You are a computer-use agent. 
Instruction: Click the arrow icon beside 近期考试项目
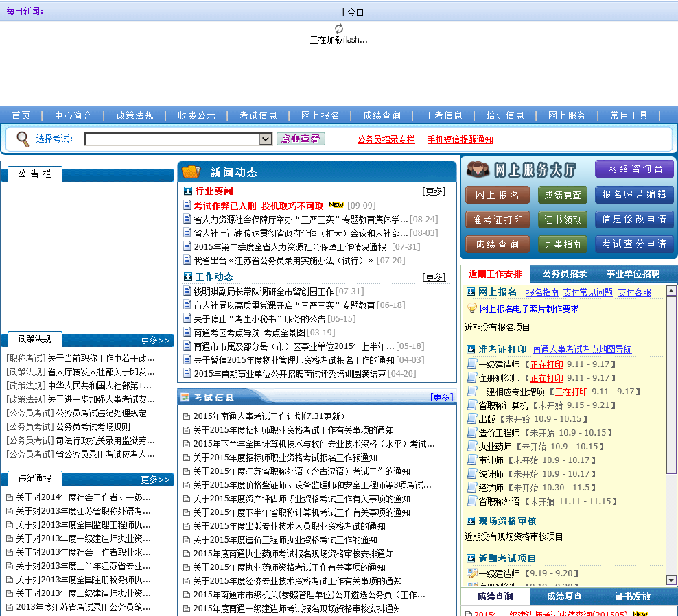point(471,559)
